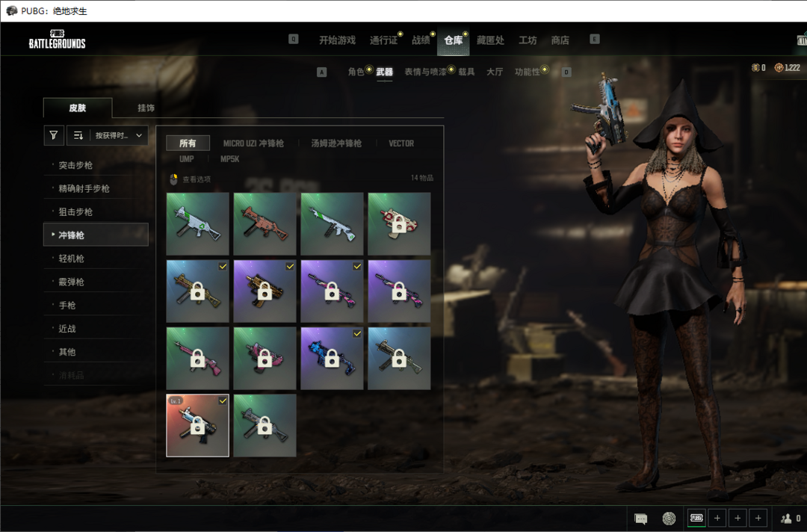Filter skins by MP5K
Viewport: 807px width, 532px height.
[x=229, y=159]
